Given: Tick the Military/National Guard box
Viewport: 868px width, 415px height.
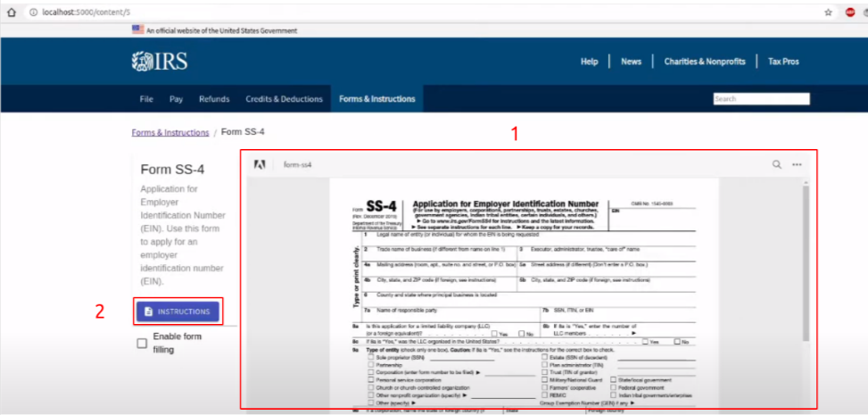Looking at the screenshot, I should click(x=545, y=380).
